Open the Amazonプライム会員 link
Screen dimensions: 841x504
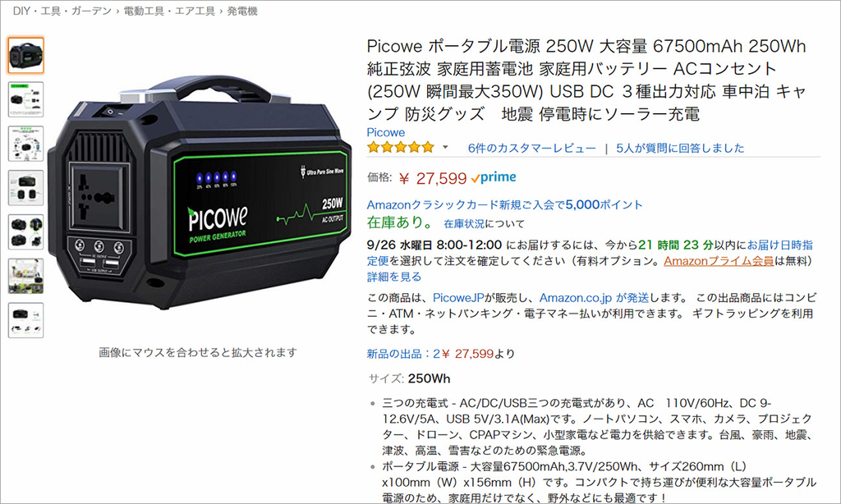(719, 261)
